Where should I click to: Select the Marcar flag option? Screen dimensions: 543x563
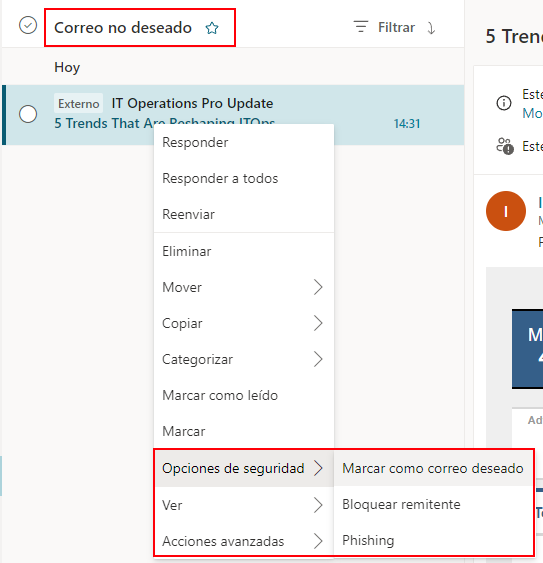pyautogui.click(x=244, y=431)
